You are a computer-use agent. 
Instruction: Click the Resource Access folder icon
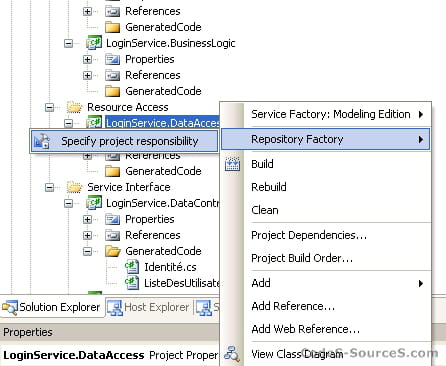(x=74, y=107)
